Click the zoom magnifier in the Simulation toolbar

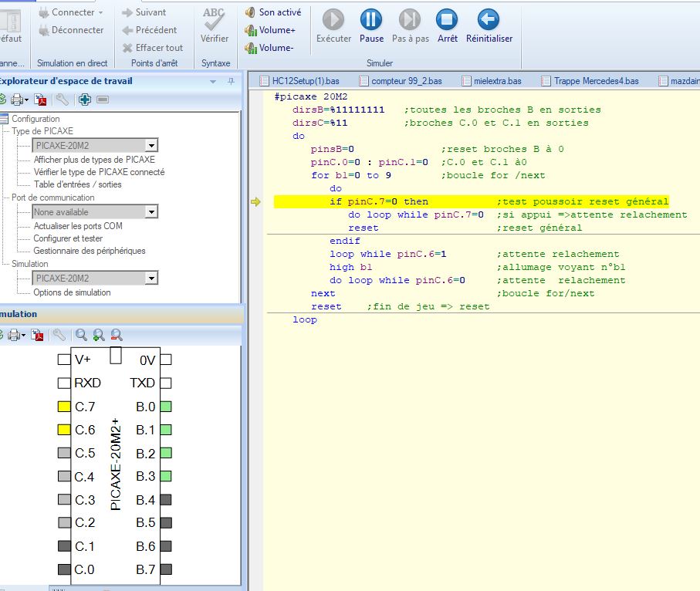pyautogui.click(x=81, y=335)
